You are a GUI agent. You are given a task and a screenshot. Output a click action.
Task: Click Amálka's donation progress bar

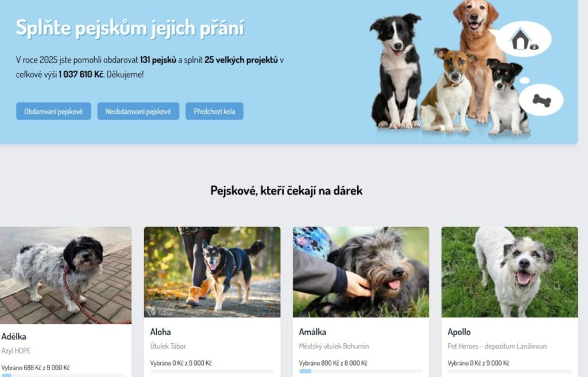(361, 371)
